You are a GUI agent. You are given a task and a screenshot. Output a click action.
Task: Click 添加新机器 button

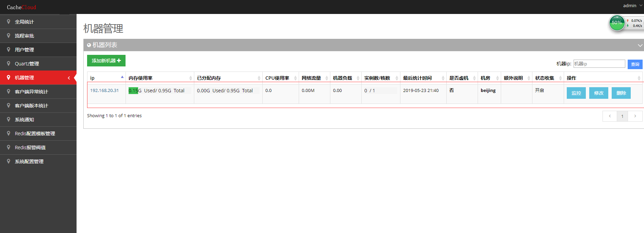(106, 61)
